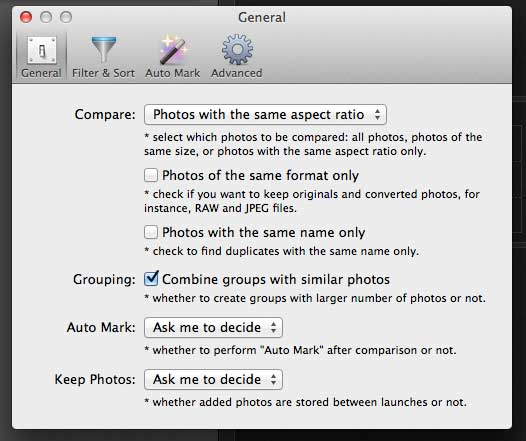Screen dimensions: 526x441
Task: Open the Filter & Sort funnel icon
Action: coord(104,50)
